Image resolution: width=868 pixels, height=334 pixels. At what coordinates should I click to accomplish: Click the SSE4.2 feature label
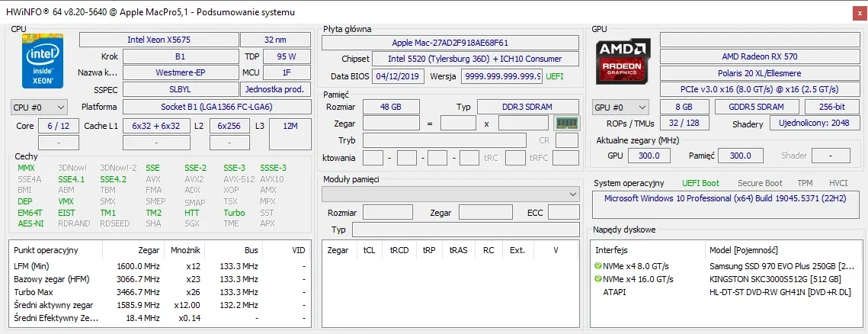click(x=113, y=179)
